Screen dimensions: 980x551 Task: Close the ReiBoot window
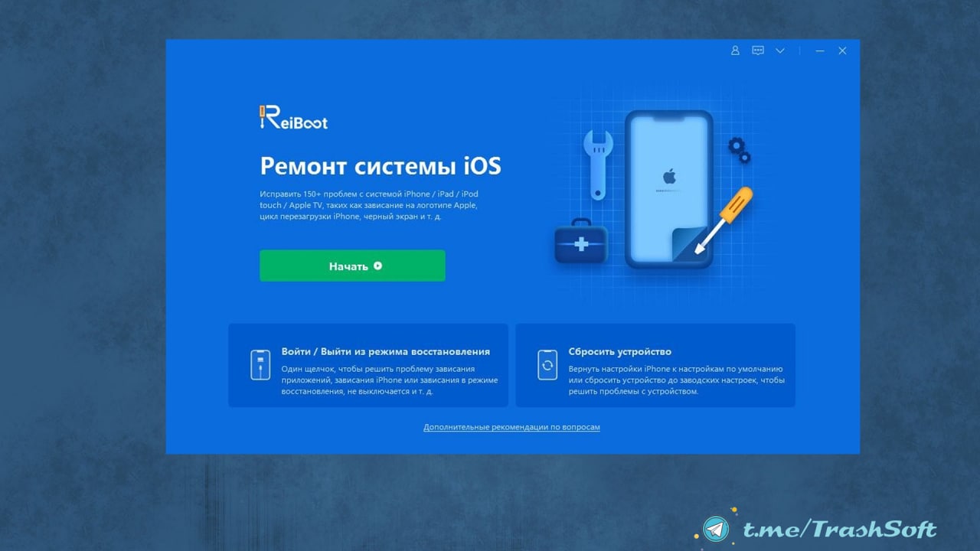point(842,51)
